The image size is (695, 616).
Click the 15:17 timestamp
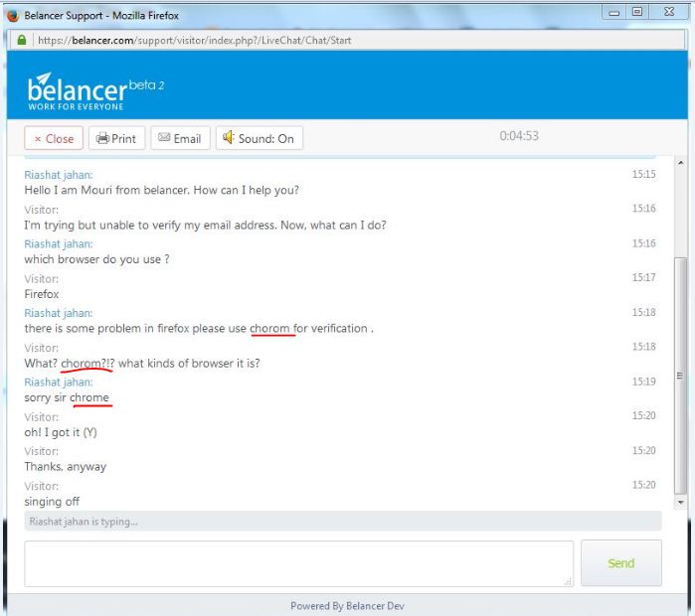(x=643, y=277)
